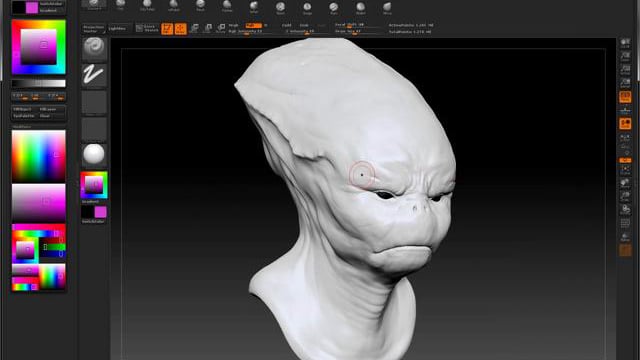Screen dimensions: 640x360
Task: Click FillLayer button
Action: [52, 109]
